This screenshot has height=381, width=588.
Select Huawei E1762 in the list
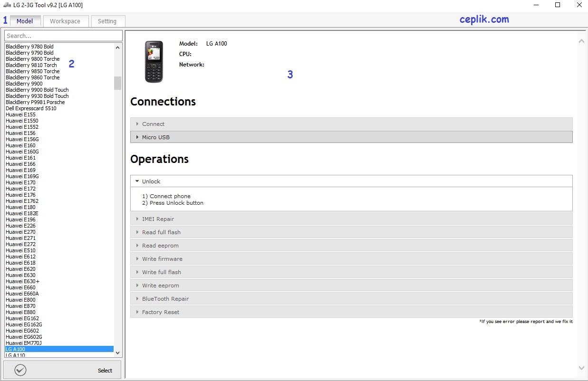point(22,201)
